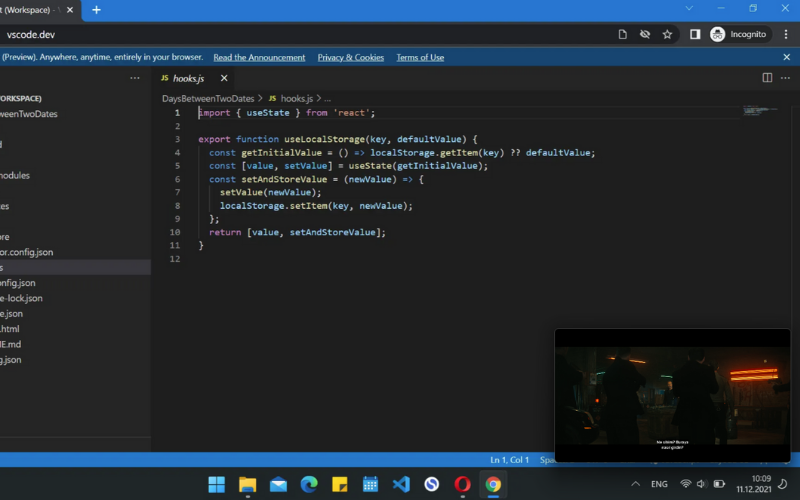This screenshot has height=500, width=800.
Task: Click Read the Announcement link
Action: [x=259, y=58]
